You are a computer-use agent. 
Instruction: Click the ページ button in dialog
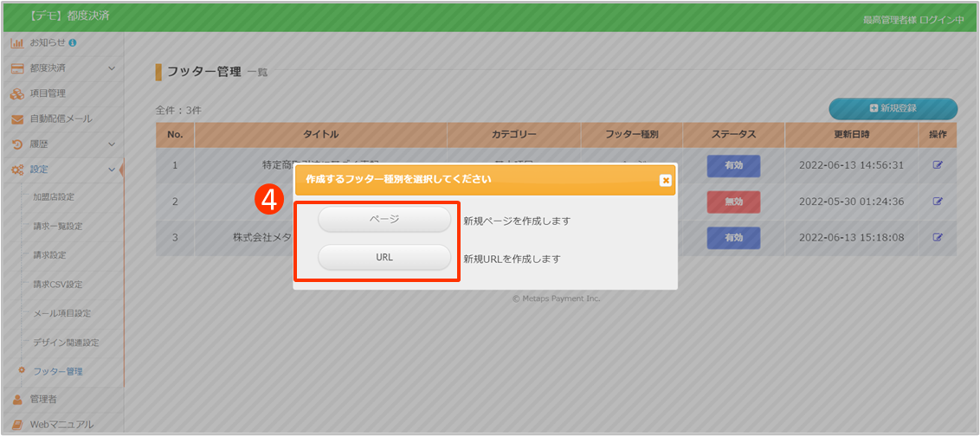[x=384, y=220]
